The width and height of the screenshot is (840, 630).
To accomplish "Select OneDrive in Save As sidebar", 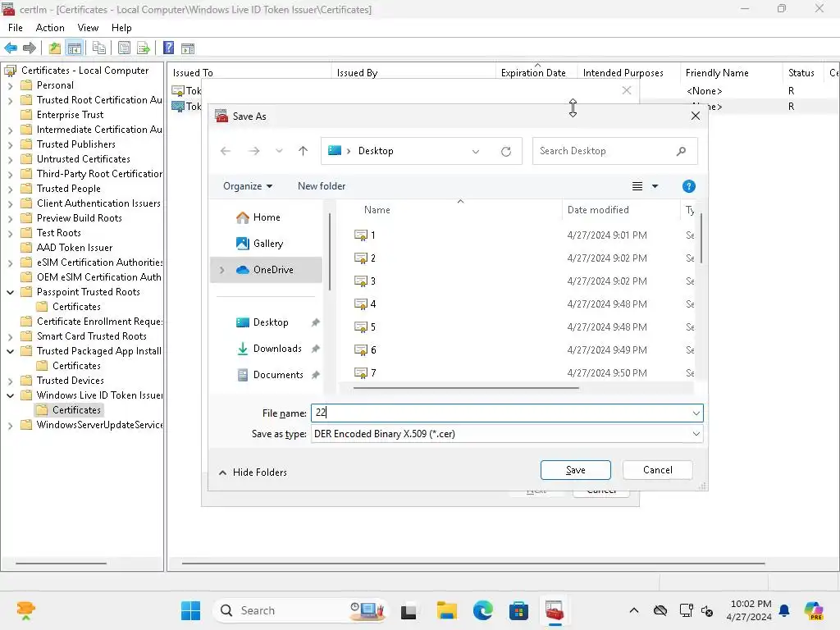I will [x=265, y=270].
